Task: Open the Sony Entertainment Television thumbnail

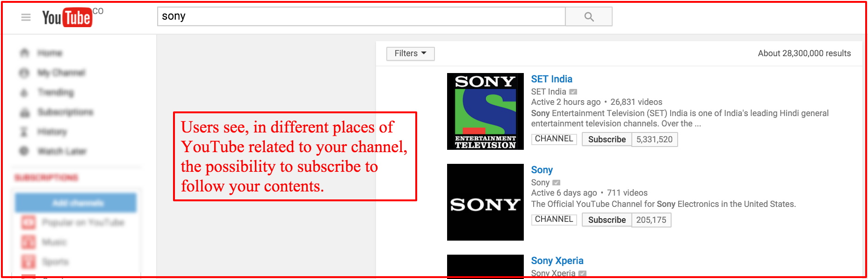Action: pos(485,111)
